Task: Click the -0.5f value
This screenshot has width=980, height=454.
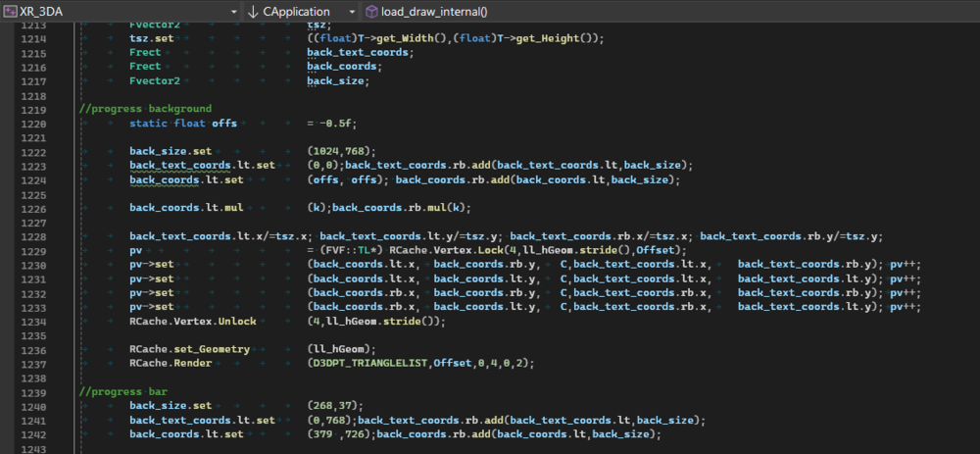Action: click(x=332, y=124)
